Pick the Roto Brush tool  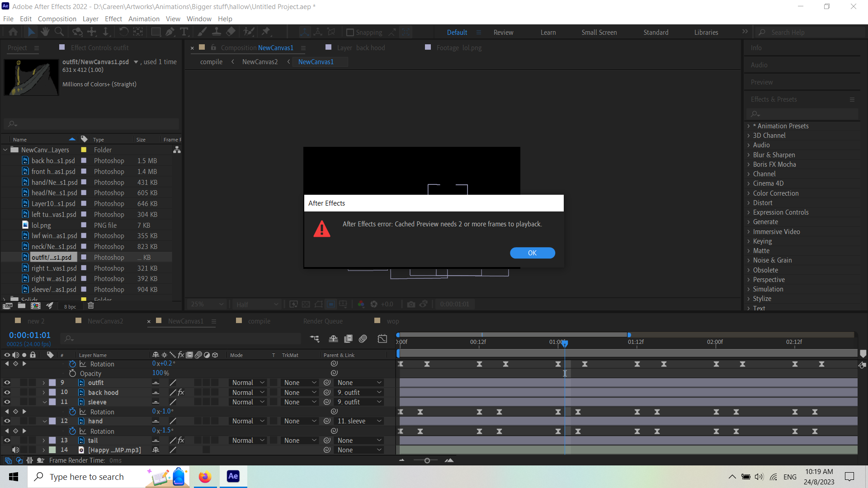pos(249,32)
